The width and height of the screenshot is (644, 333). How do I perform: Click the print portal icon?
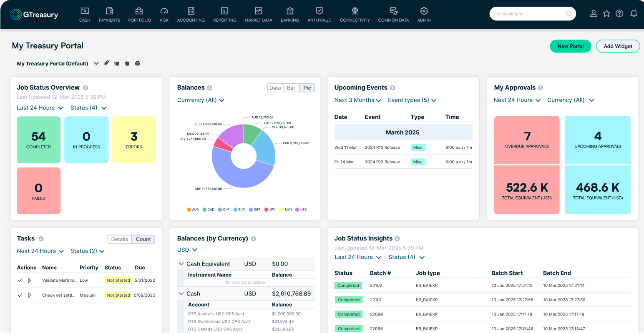(138, 63)
